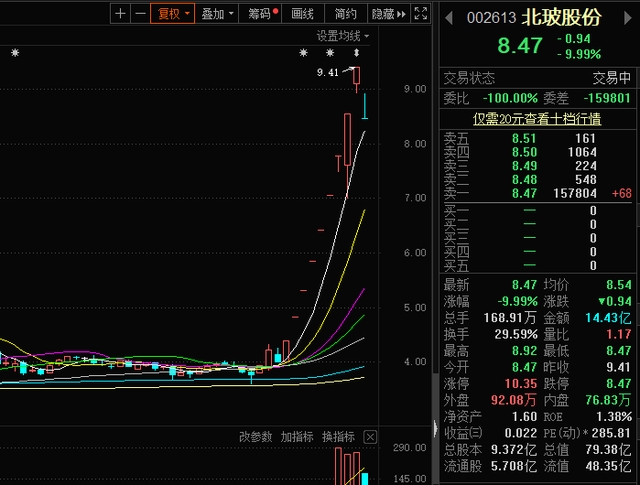Click stock code 002613
The width and height of the screenshot is (640, 485).
[491, 18]
